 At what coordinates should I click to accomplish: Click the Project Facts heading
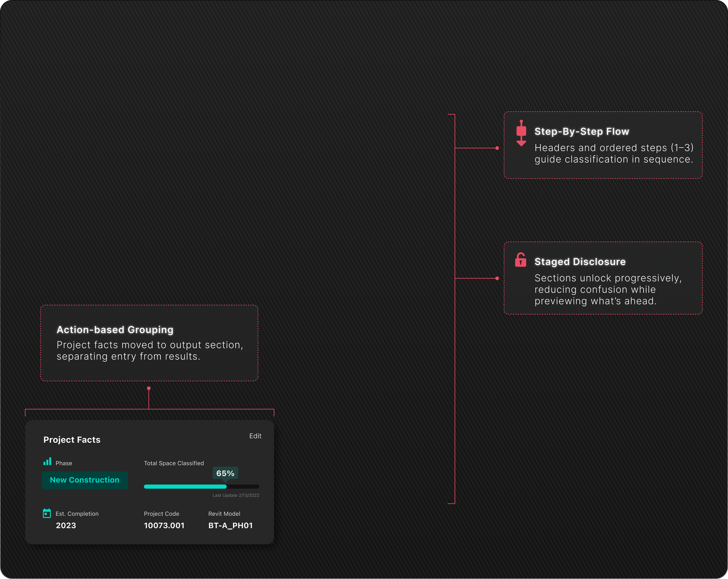click(72, 440)
